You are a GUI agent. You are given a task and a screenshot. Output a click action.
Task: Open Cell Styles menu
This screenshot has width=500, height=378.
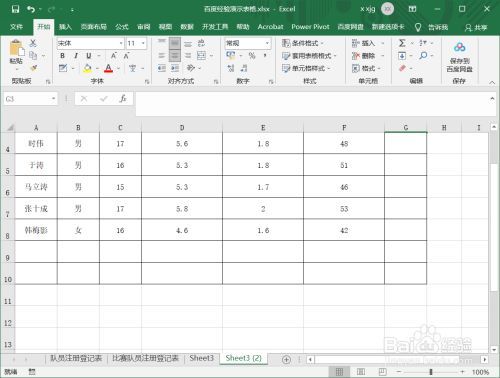click(x=306, y=68)
